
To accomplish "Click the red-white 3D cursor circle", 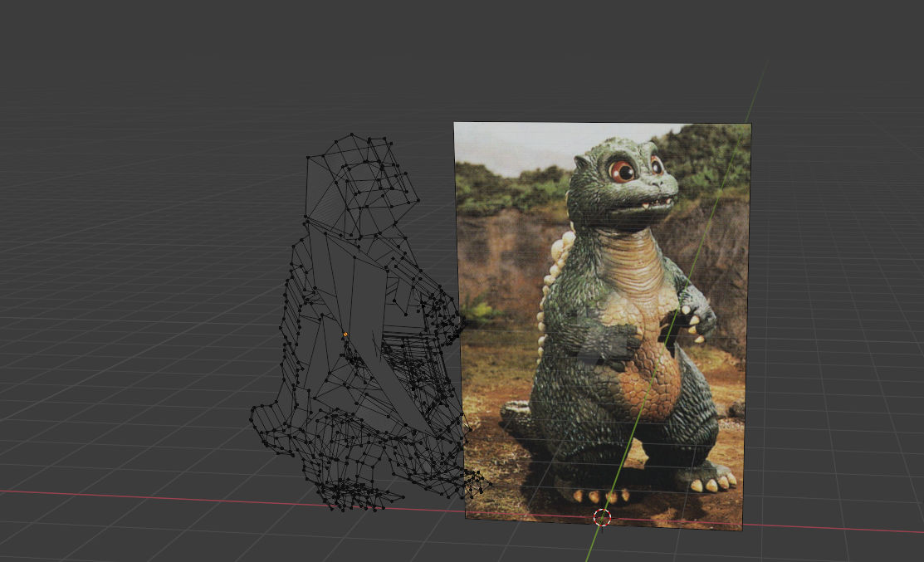I will (x=602, y=518).
